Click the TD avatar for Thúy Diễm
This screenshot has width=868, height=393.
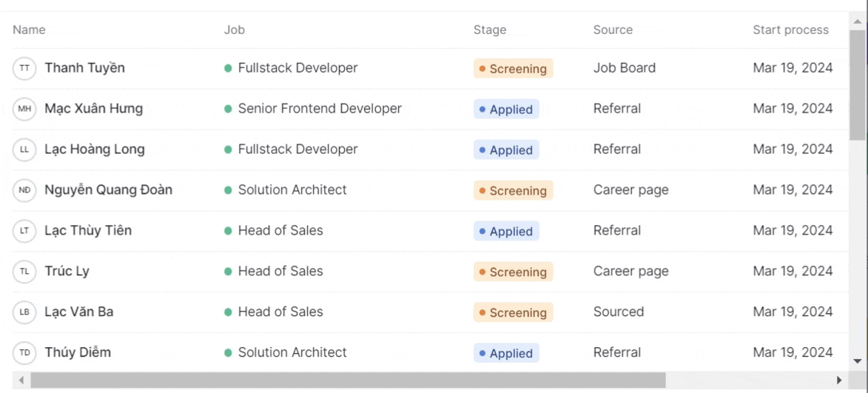coord(24,353)
